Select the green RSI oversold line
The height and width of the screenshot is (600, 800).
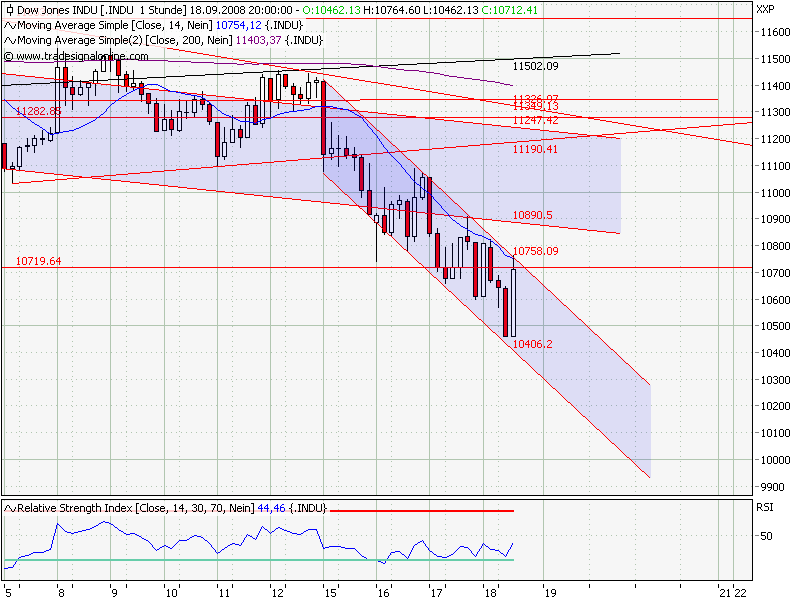coord(259,560)
